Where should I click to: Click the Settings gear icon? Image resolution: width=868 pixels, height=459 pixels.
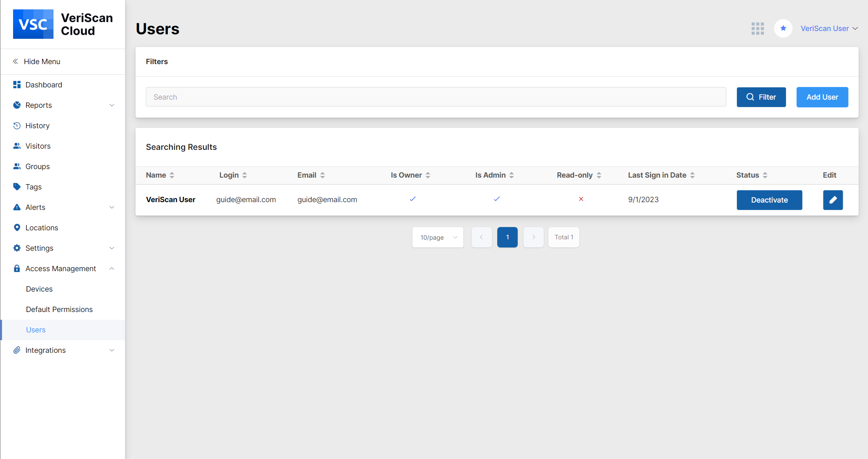pos(17,248)
